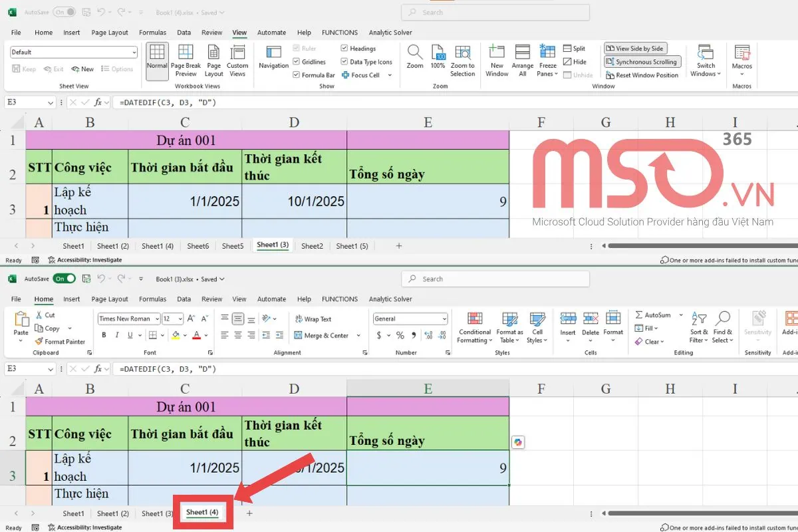The width and height of the screenshot is (798, 532).
Task: Expand the Merge & Center dropdown
Action: 358,335
